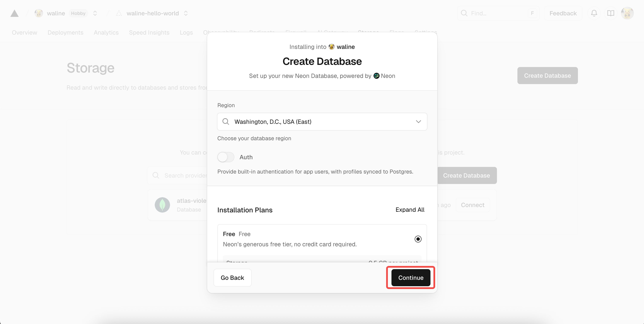Enable the Auth toggle
Image resolution: width=644 pixels, height=324 pixels.
[x=226, y=157]
